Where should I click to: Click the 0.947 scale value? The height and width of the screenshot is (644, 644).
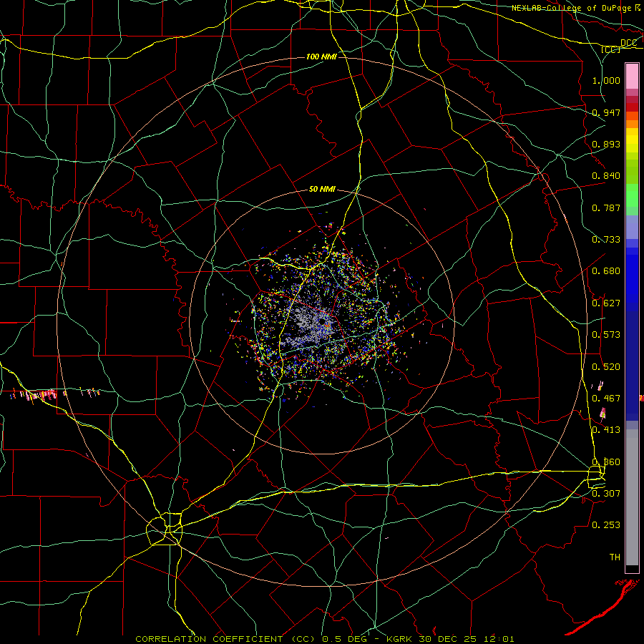click(x=606, y=112)
